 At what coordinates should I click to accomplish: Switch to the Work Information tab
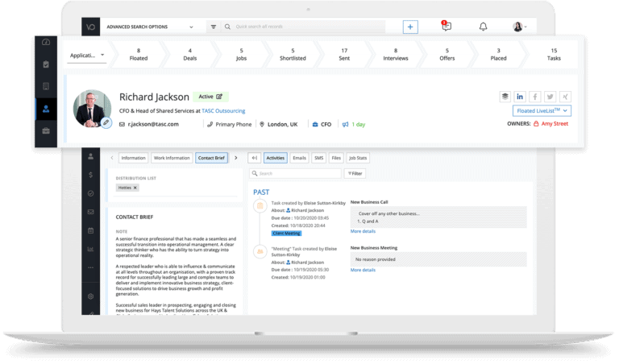click(x=172, y=158)
